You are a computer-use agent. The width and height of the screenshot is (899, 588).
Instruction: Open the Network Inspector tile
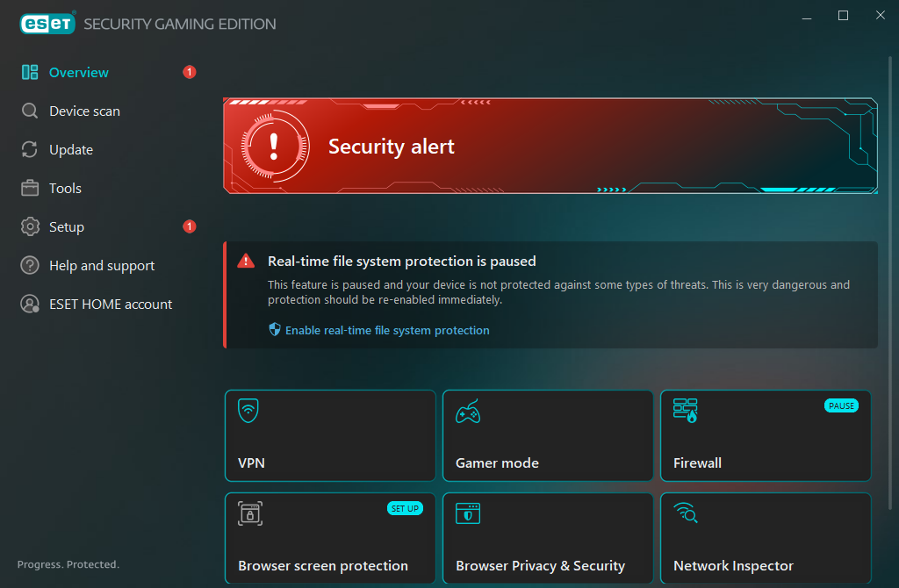point(766,539)
